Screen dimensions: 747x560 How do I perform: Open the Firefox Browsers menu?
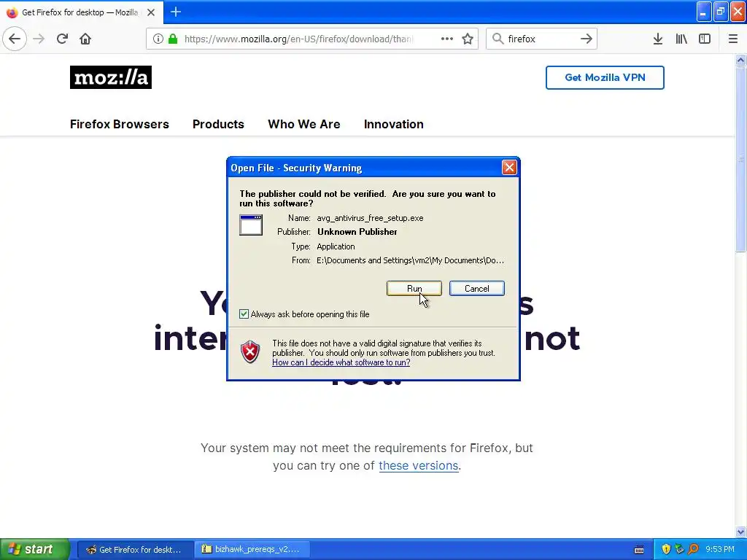120,124
